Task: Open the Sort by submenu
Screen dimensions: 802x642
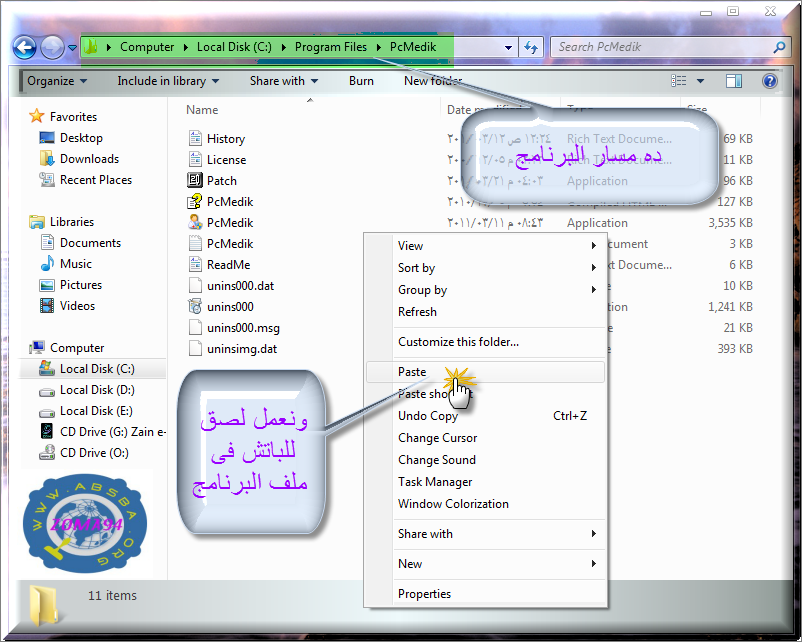Action: 485,268
